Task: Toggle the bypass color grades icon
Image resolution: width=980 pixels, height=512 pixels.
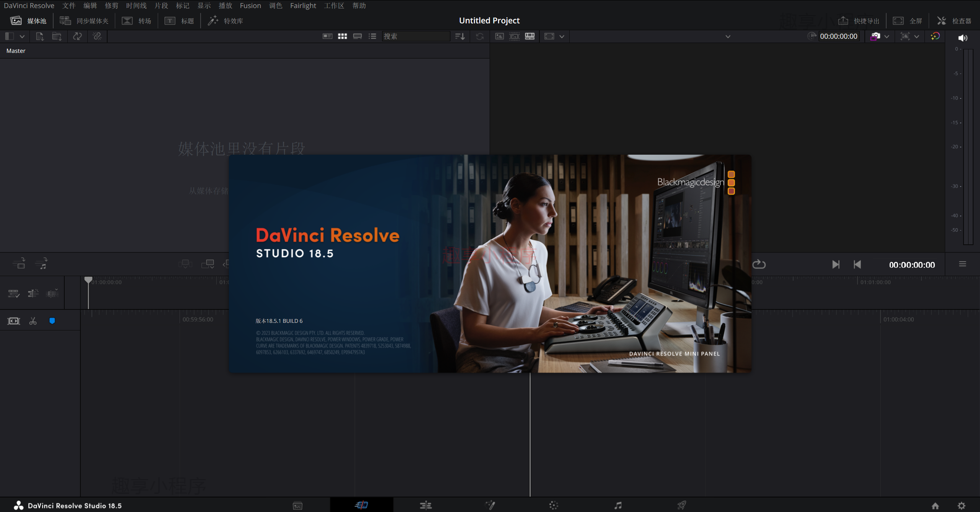Action: coord(875,36)
